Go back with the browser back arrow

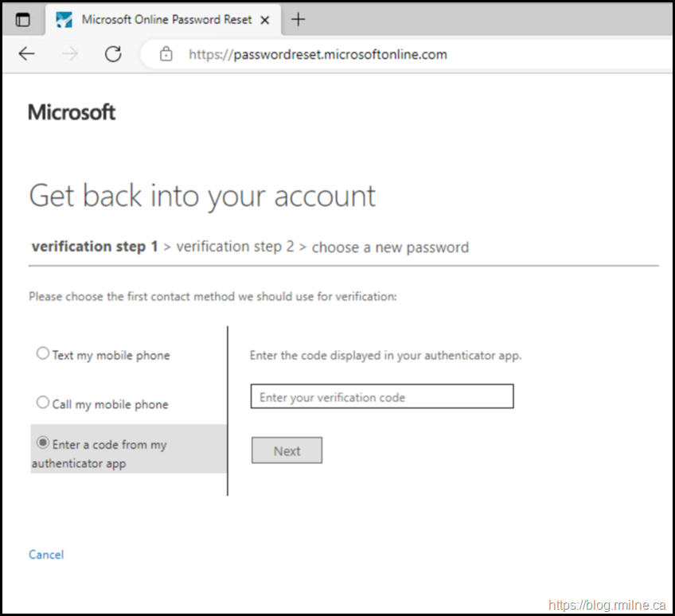click(27, 54)
